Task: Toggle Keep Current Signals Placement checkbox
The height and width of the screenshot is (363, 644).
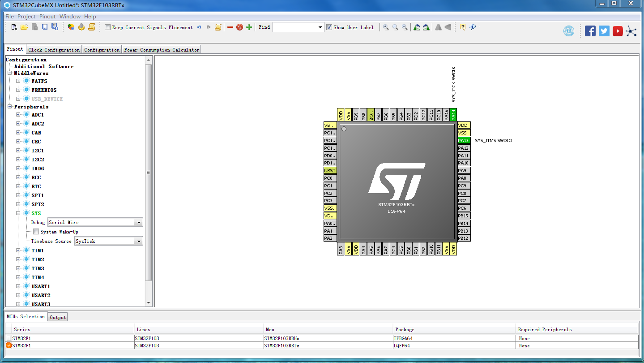Action: tap(107, 27)
